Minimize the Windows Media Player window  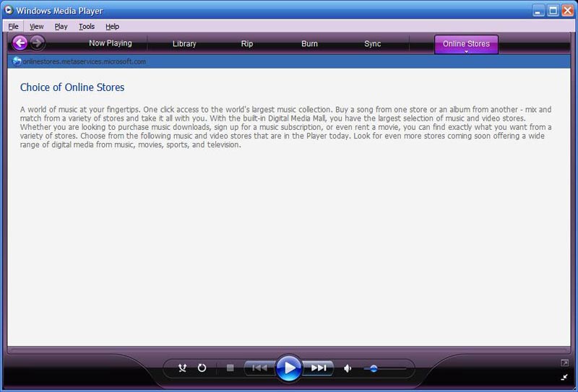(538, 10)
